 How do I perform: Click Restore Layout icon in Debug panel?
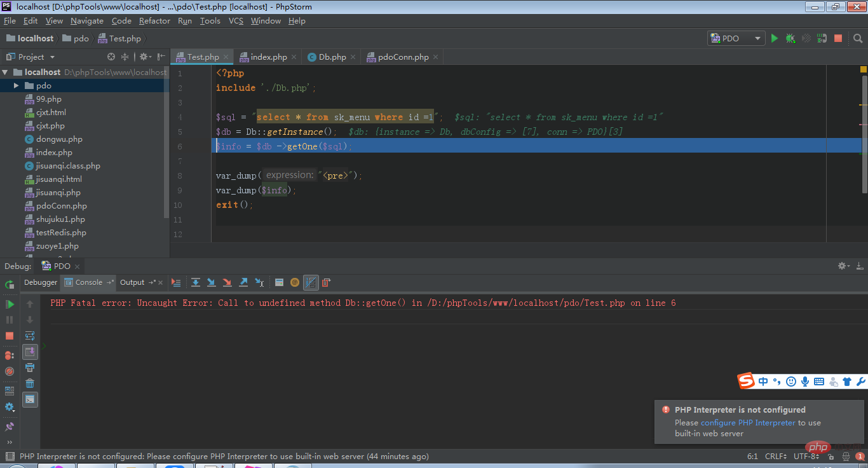10,391
